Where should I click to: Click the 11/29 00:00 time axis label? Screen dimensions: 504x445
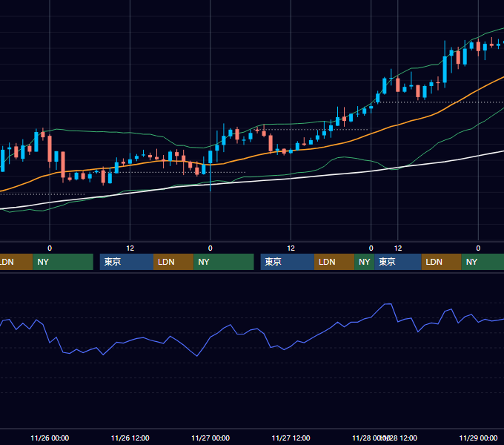478,438
